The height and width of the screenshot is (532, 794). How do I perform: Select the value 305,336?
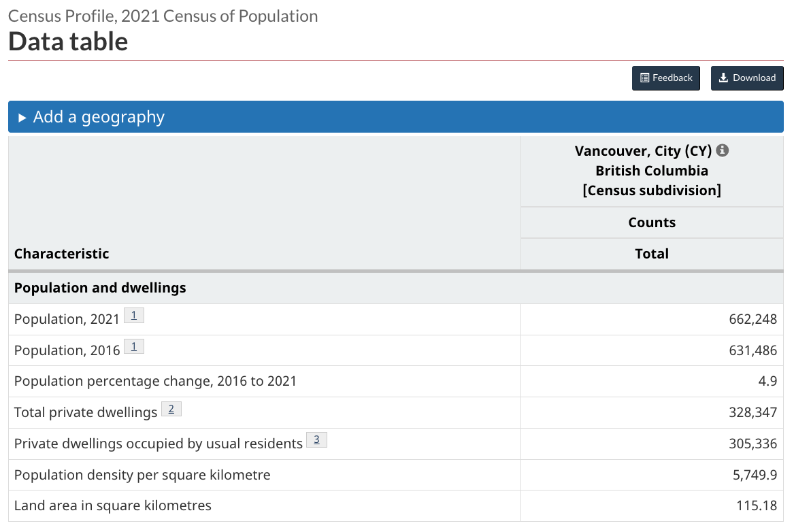(752, 444)
